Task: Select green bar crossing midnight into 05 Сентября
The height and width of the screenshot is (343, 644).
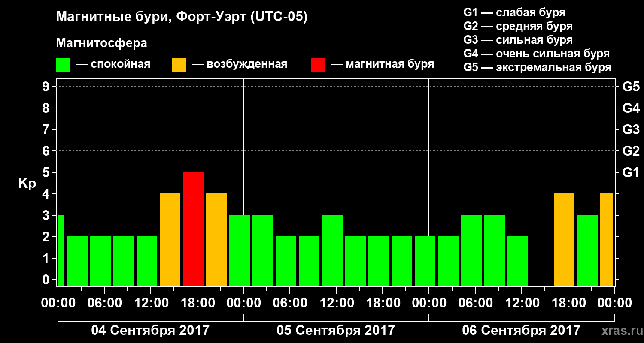Action: tap(240, 251)
